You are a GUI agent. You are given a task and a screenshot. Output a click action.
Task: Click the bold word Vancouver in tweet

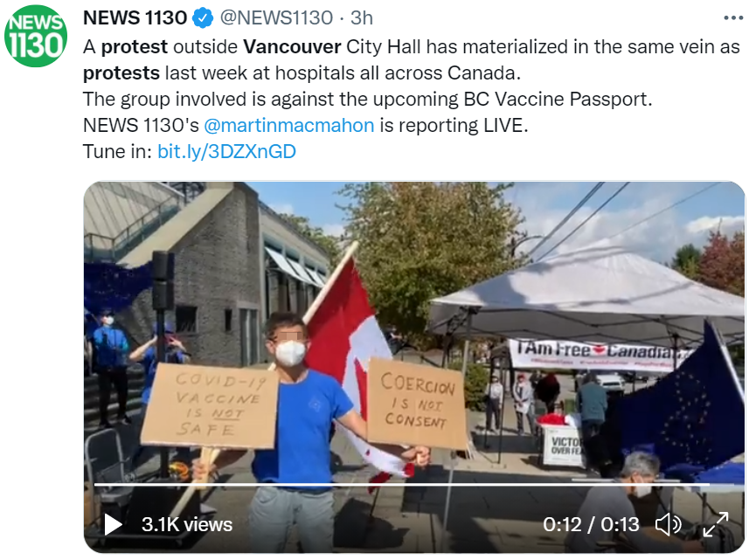tap(292, 47)
